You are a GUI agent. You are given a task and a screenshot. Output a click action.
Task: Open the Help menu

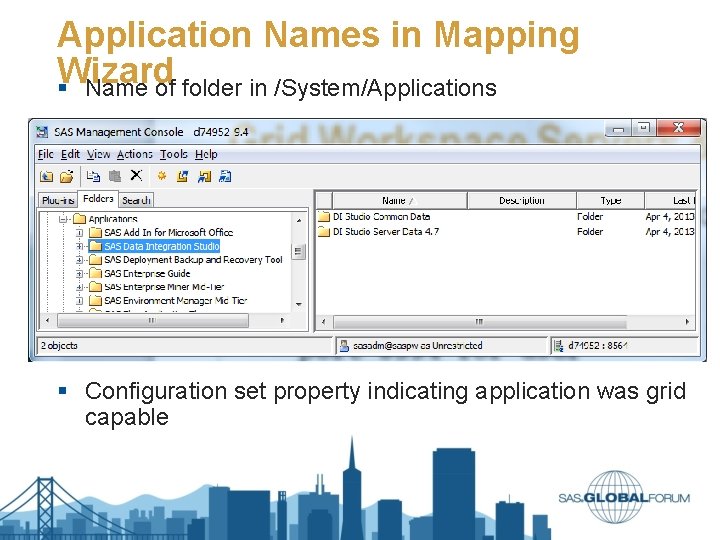[x=206, y=154]
